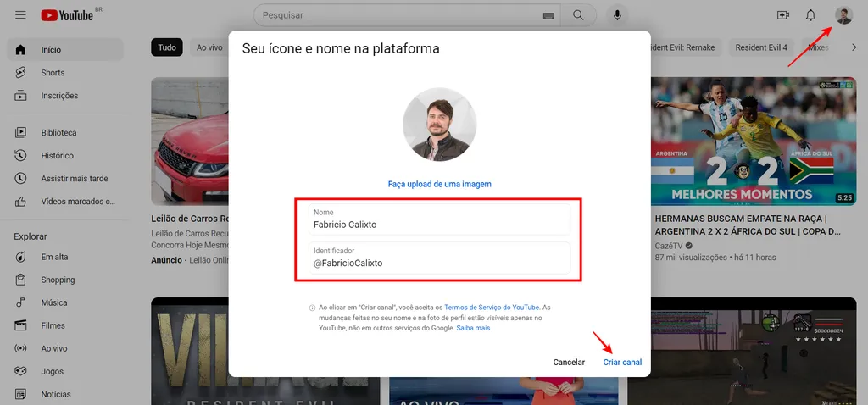Open Vídeos marcados com gostei
This screenshot has height=405, width=868.
(64, 202)
